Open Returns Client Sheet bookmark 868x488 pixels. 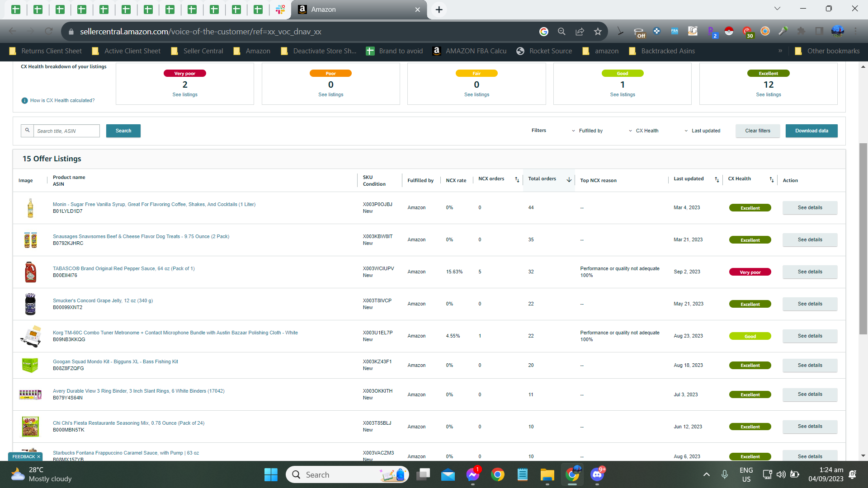[x=46, y=51]
